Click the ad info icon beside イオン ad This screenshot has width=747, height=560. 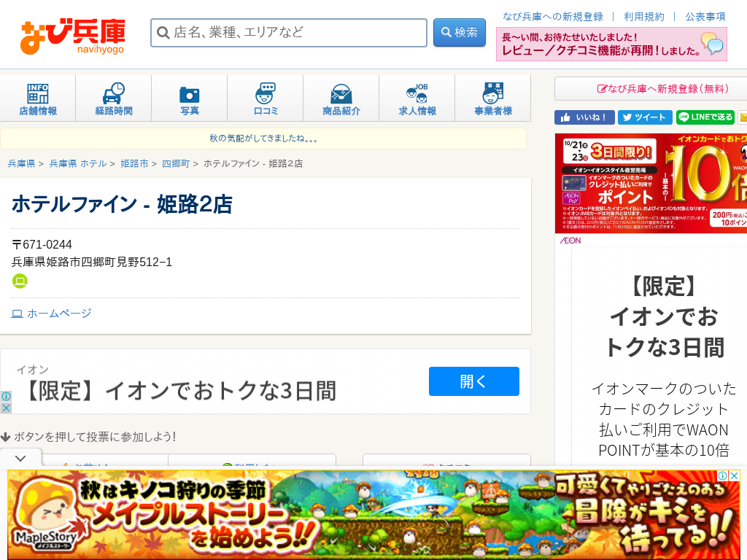pyautogui.click(x=6, y=396)
